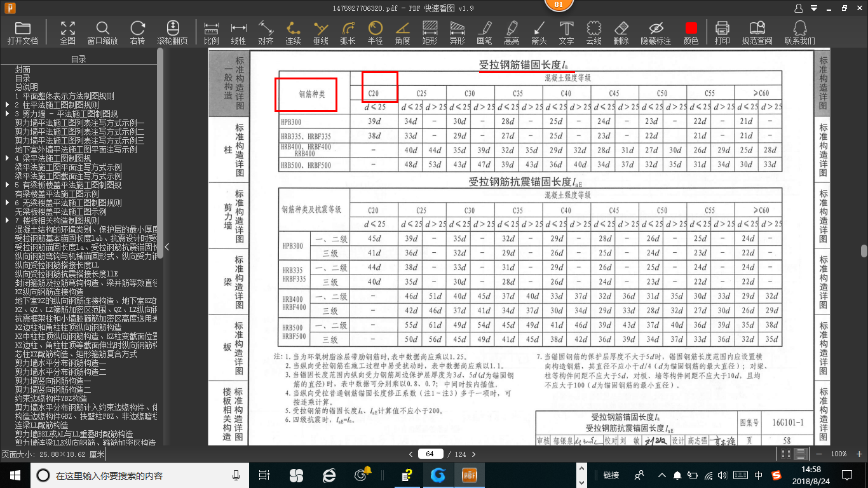Open the Windows notification center

click(x=846, y=475)
